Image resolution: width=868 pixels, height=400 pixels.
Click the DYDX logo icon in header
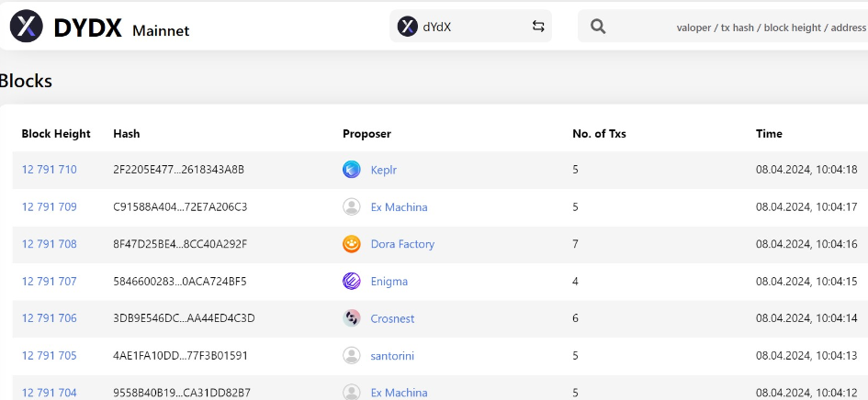coord(26,26)
